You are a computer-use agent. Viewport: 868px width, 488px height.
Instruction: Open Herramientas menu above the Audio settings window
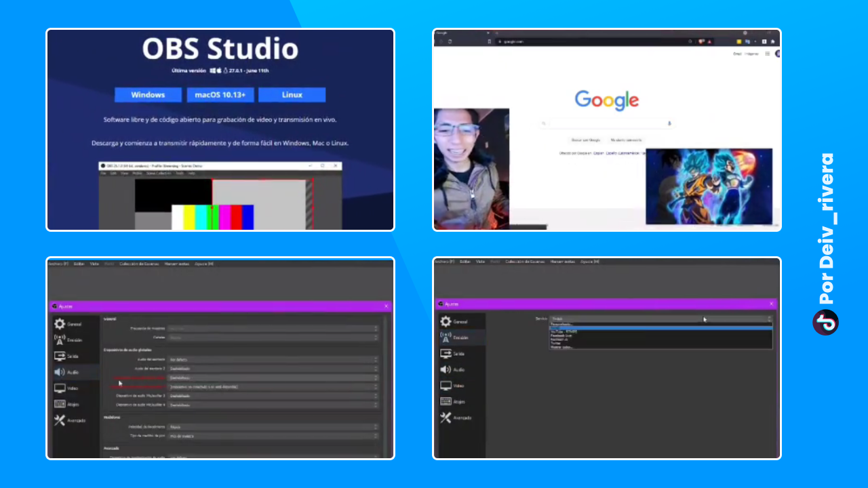pyautogui.click(x=176, y=264)
